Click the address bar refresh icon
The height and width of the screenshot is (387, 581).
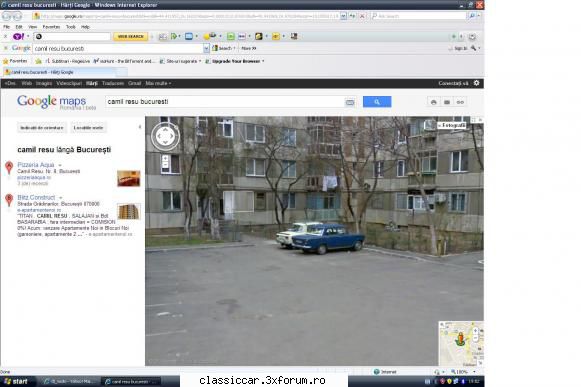[x=352, y=16]
